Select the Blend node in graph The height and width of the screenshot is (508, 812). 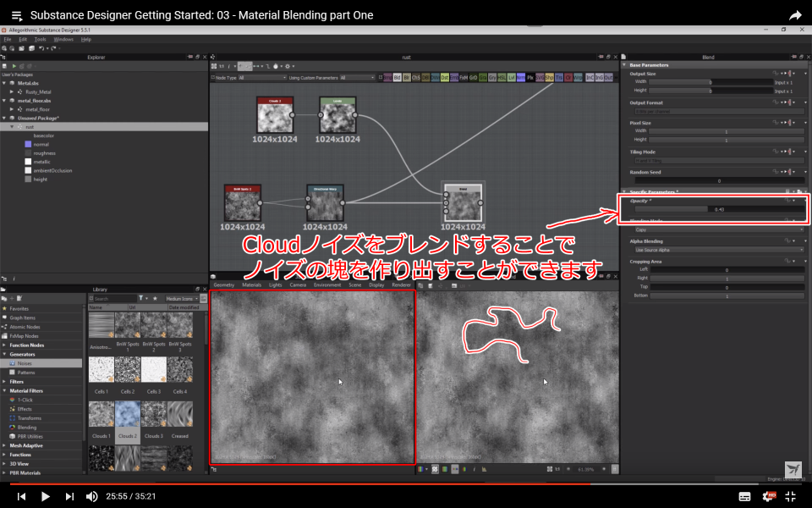pos(463,202)
